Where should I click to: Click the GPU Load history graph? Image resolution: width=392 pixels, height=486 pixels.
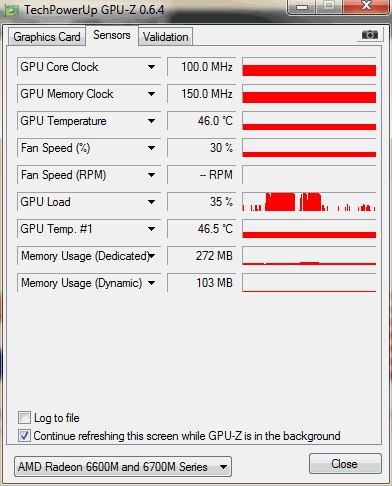tap(309, 202)
